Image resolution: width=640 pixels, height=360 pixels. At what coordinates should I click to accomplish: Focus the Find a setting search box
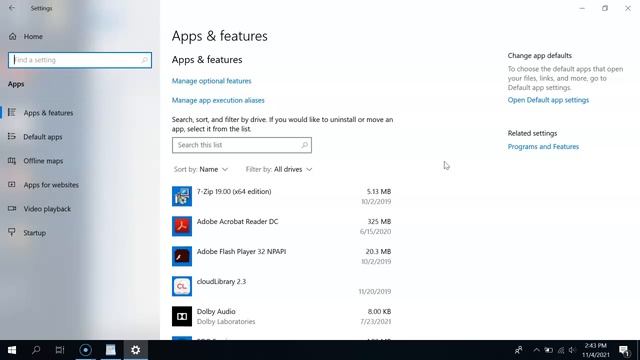point(80,60)
